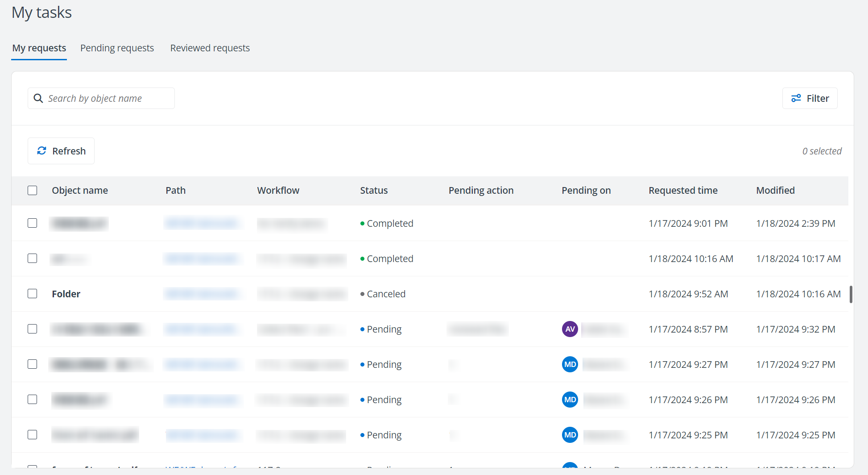This screenshot has height=475, width=868.
Task: Open the Filter options
Action: 810,98
